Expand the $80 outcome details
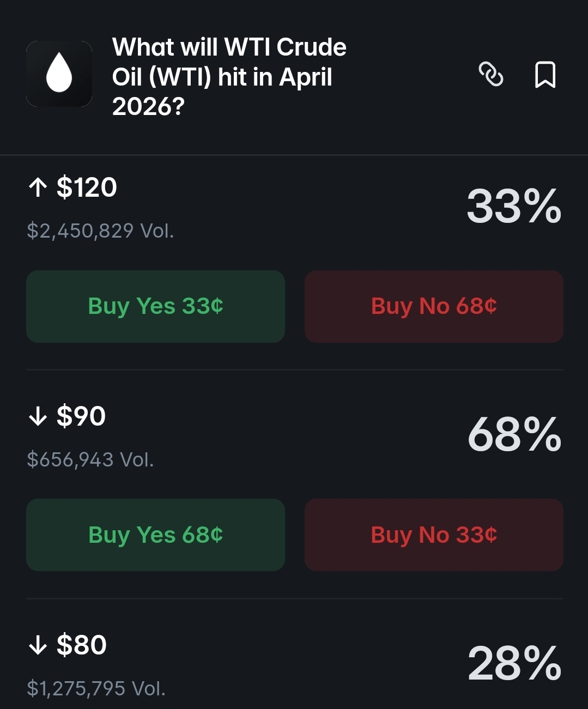 81,646
